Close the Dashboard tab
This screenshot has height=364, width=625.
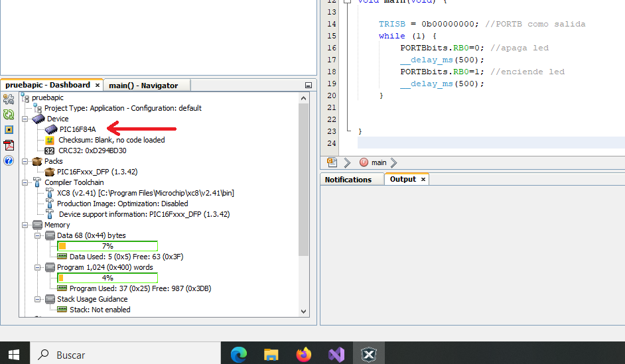(98, 85)
